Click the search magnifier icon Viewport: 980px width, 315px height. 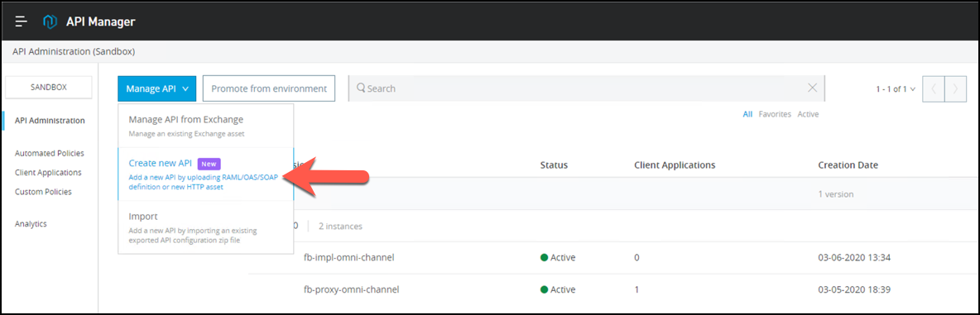(x=361, y=88)
